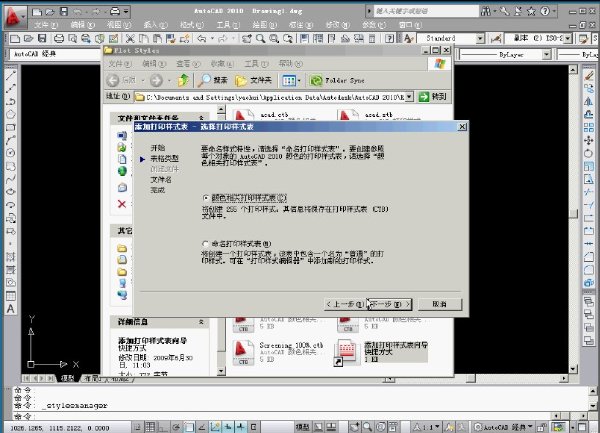Image resolution: width=600 pixels, height=433 pixels.
Task: Open the Screening 100%.ctb file icon
Action: pyautogui.click(x=243, y=352)
